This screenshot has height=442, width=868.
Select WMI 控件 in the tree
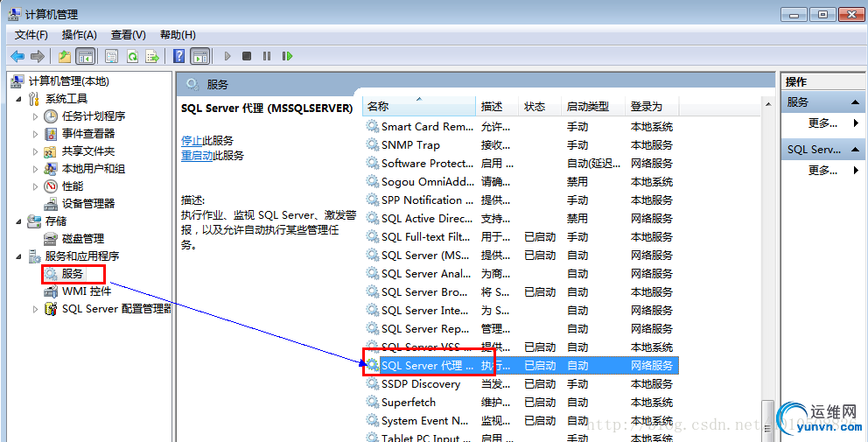point(87,291)
